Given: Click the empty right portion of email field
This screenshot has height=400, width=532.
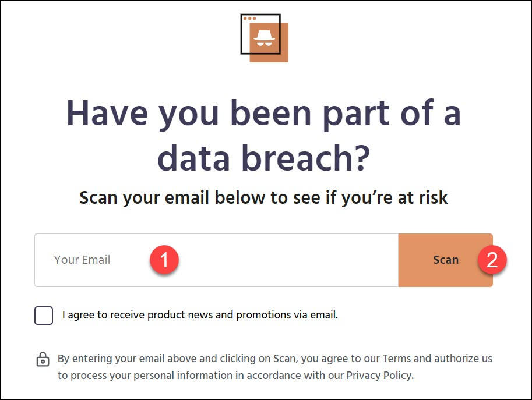Looking at the screenshot, I should (x=288, y=260).
